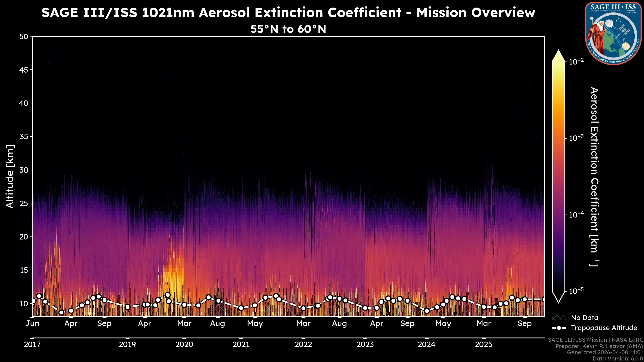The height and width of the screenshot is (362, 644).
Task: Click the Altitude [km] axis label
Action: (10, 176)
